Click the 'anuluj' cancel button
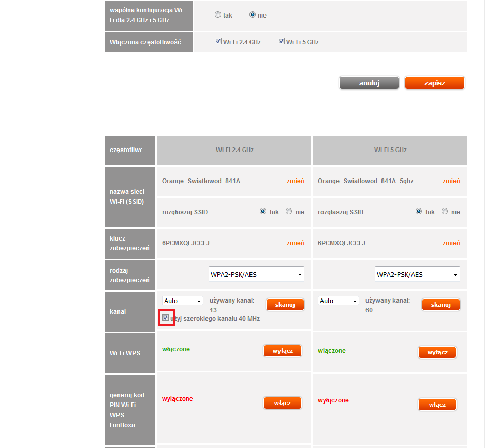This screenshot has height=448, width=485. (369, 83)
